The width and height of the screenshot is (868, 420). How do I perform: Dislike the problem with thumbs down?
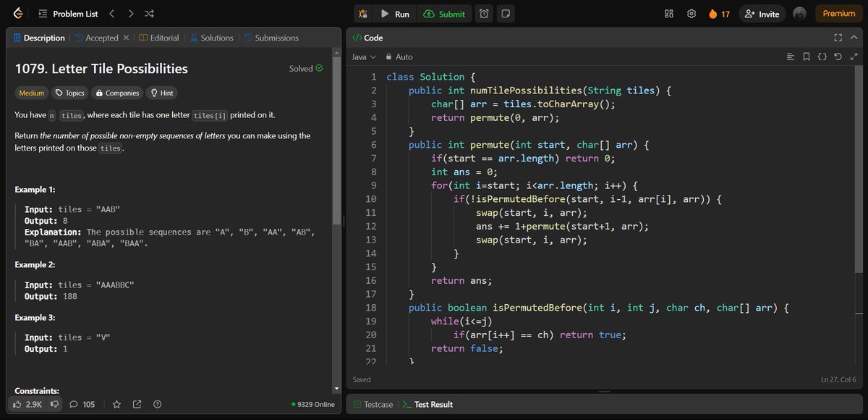[54, 404]
